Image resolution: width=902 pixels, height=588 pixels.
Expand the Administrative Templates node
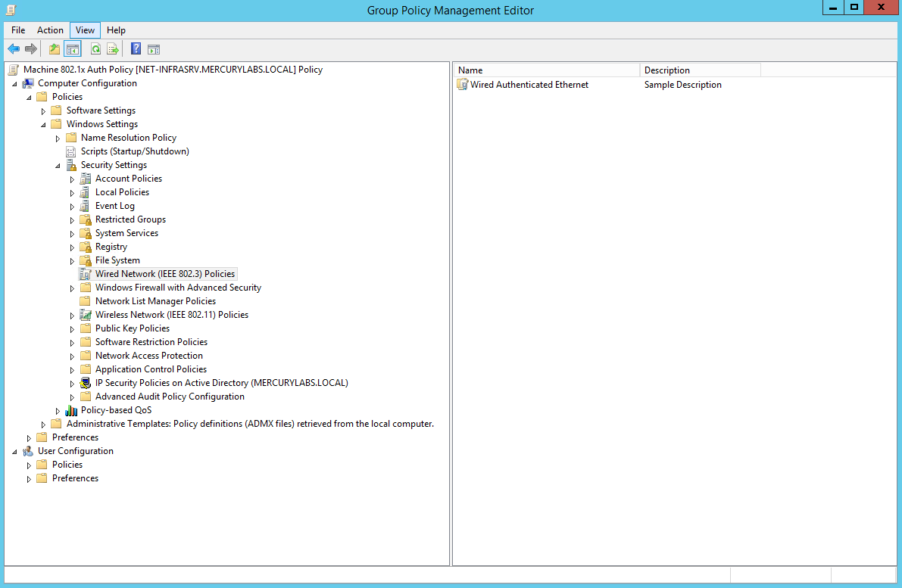point(43,425)
